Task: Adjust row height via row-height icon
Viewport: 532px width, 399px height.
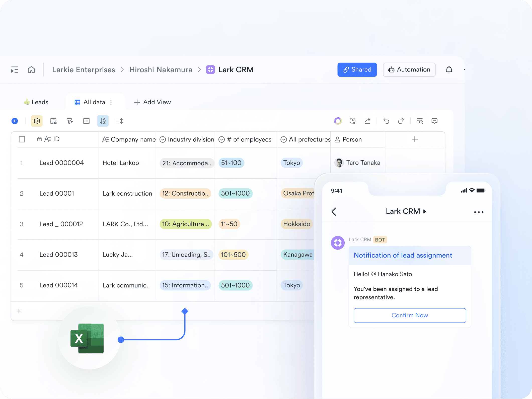Action: pos(119,121)
